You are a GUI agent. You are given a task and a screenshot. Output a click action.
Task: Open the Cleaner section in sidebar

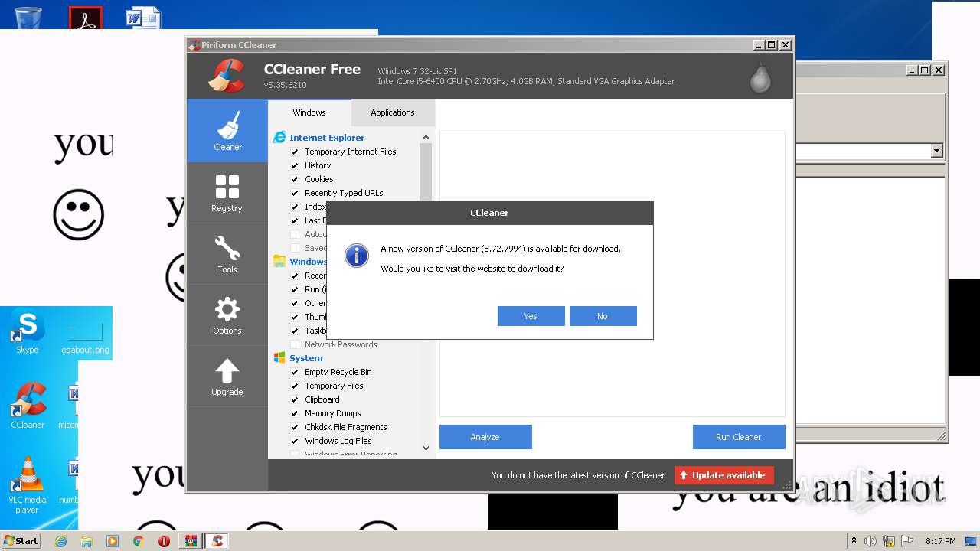(x=227, y=130)
